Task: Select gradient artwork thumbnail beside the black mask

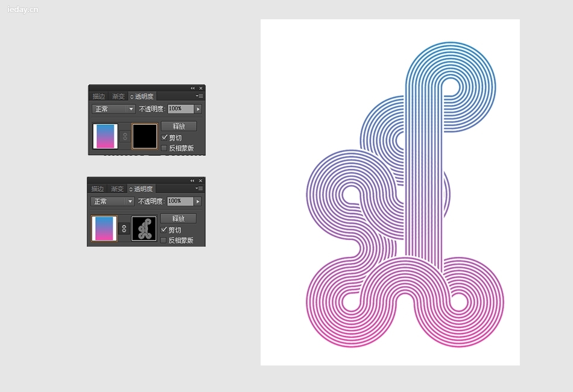Action: click(105, 136)
